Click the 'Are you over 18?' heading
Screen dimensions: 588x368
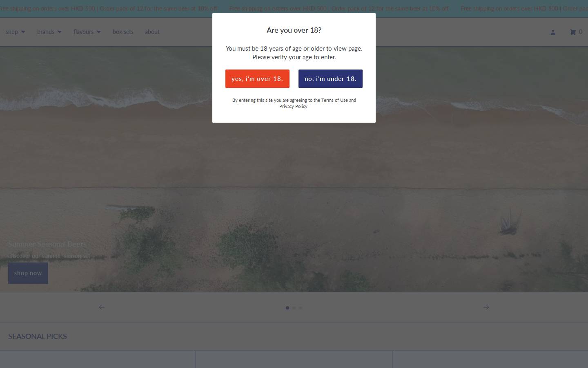(x=294, y=30)
